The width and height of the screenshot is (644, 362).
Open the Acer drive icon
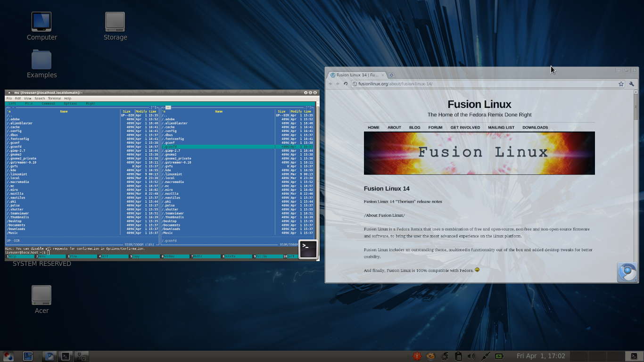tap(41, 295)
